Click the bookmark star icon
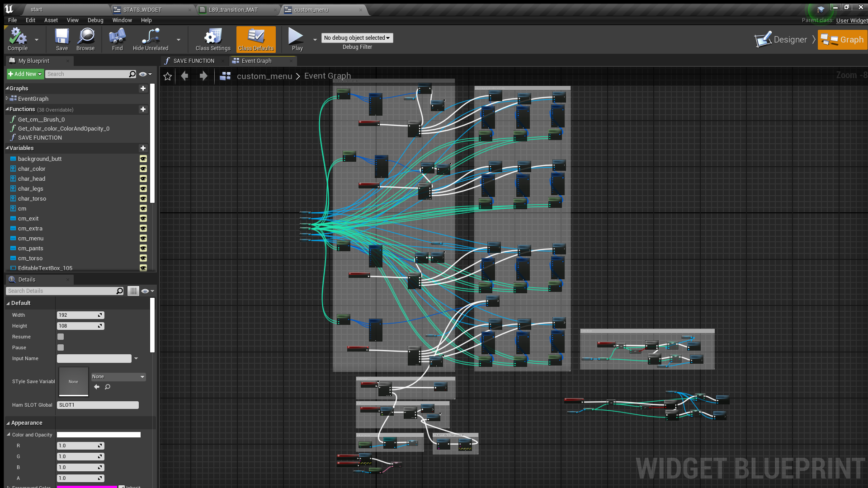Image resolution: width=868 pixels, height=488 pixels. (x=168, y=76)
